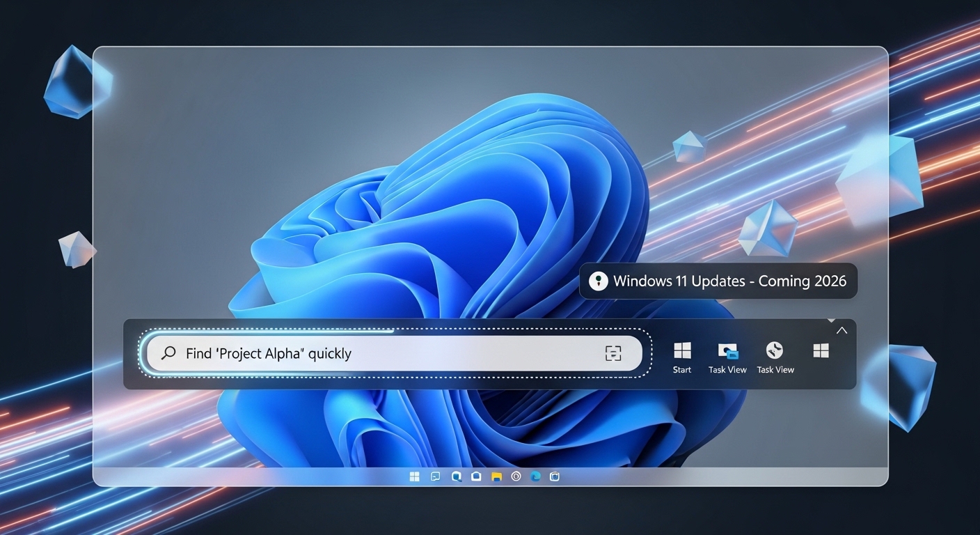980x535 pixels.
Task: Click the unlabeled Windows logo beside the globe icon
Action: [x=821, y=350]
